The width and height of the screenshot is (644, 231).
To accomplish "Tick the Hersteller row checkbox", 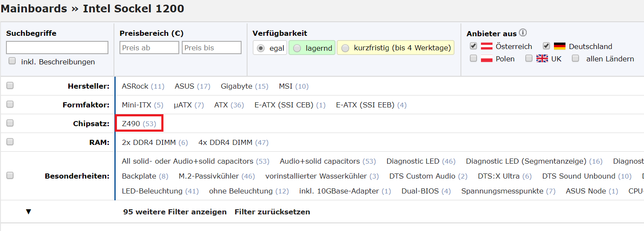I will pos(10,86).
